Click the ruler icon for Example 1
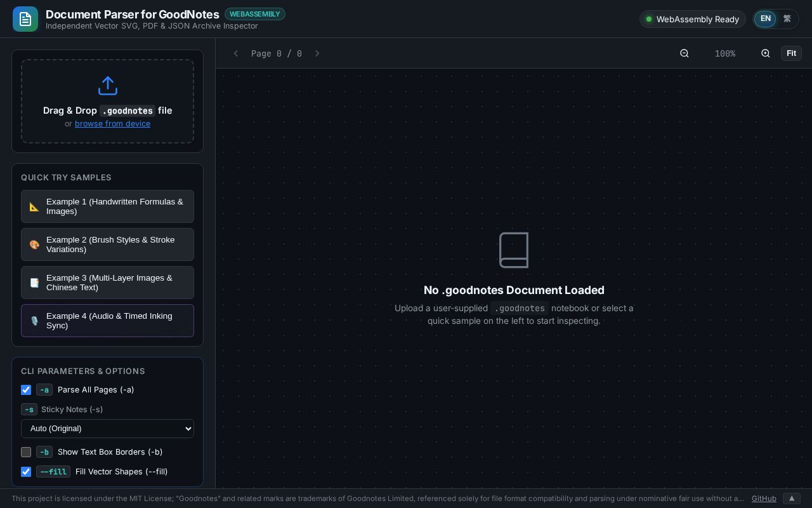 (34, 206)
